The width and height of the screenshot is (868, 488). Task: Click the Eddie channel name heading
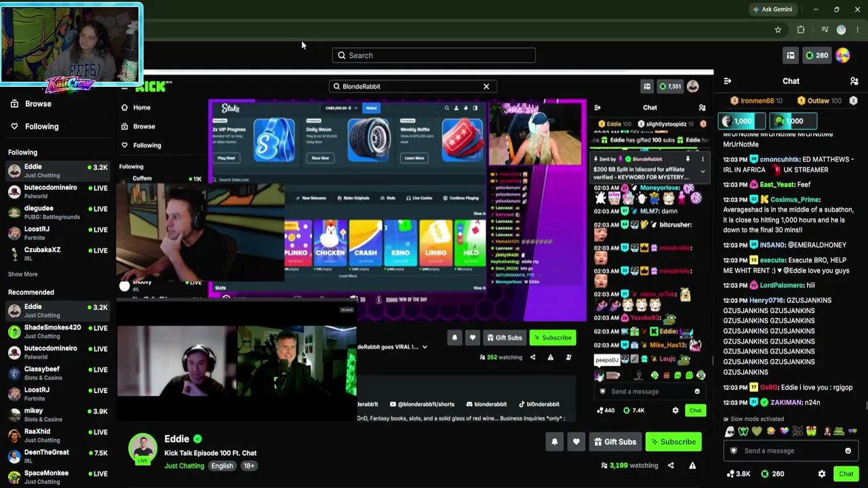coord(176,439)
